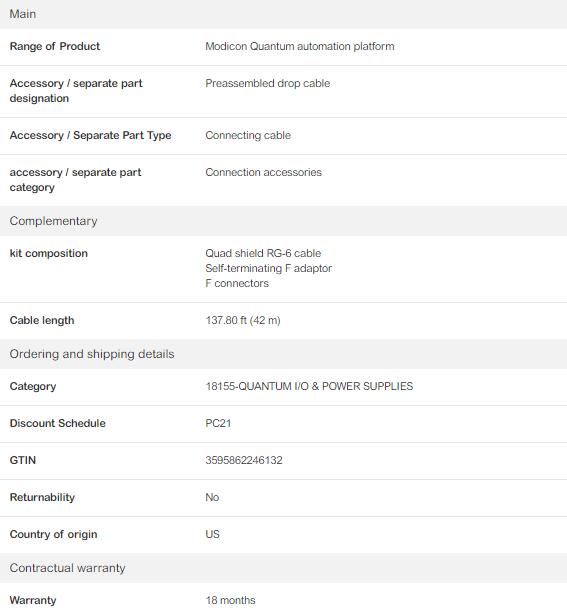This screenshot has height=608, width=567.
Task: Select the Range of Product label
Action: (x=55, y=46)
